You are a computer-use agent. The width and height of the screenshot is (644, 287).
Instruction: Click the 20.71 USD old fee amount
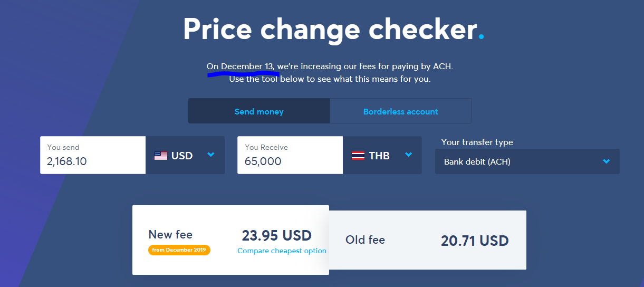tap(475, 241)
